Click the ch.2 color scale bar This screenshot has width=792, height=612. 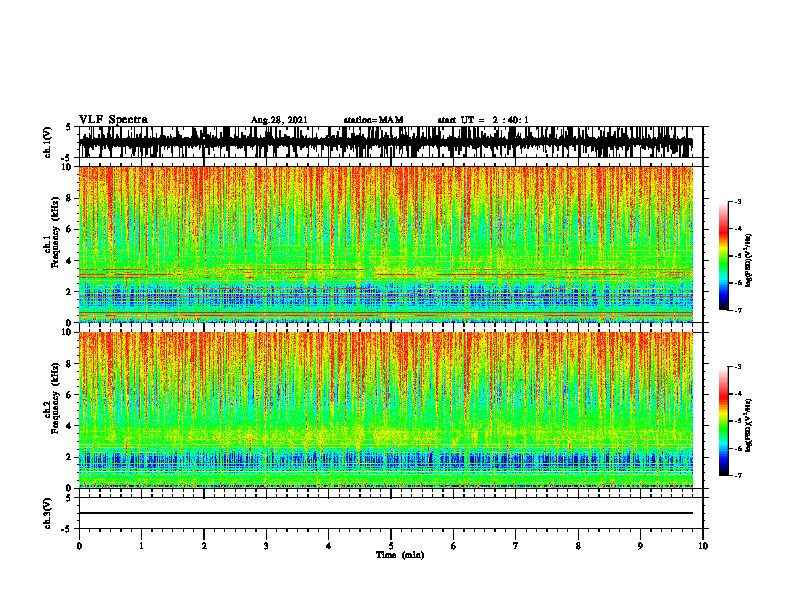[x=723, y=421]
